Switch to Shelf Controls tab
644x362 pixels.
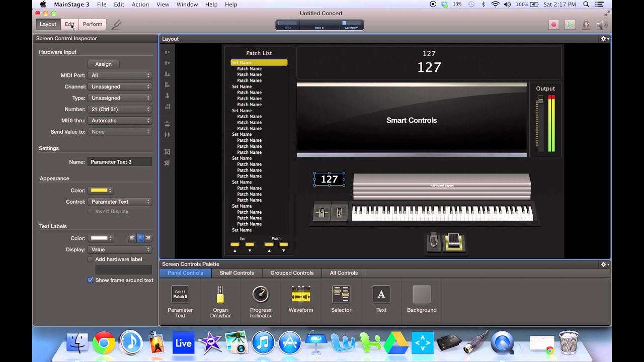[x=236, y=273]
